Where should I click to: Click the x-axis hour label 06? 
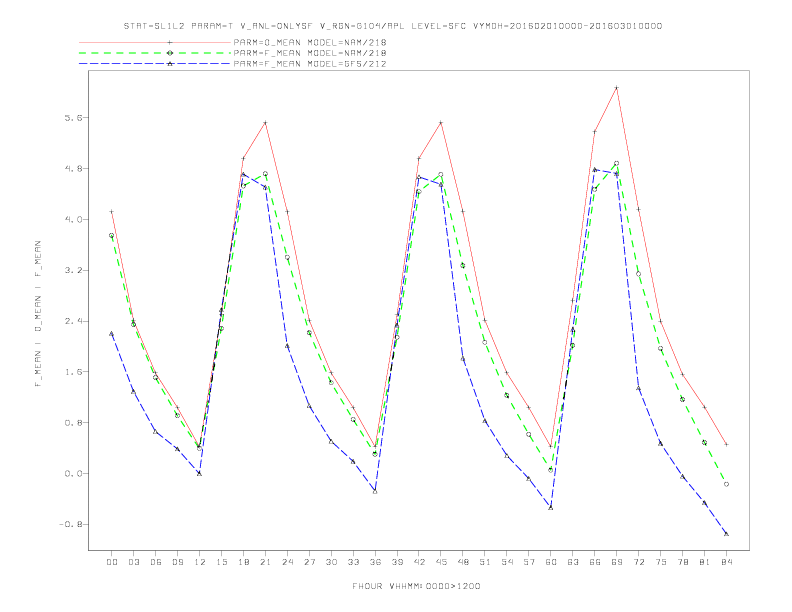click(156, 562)
